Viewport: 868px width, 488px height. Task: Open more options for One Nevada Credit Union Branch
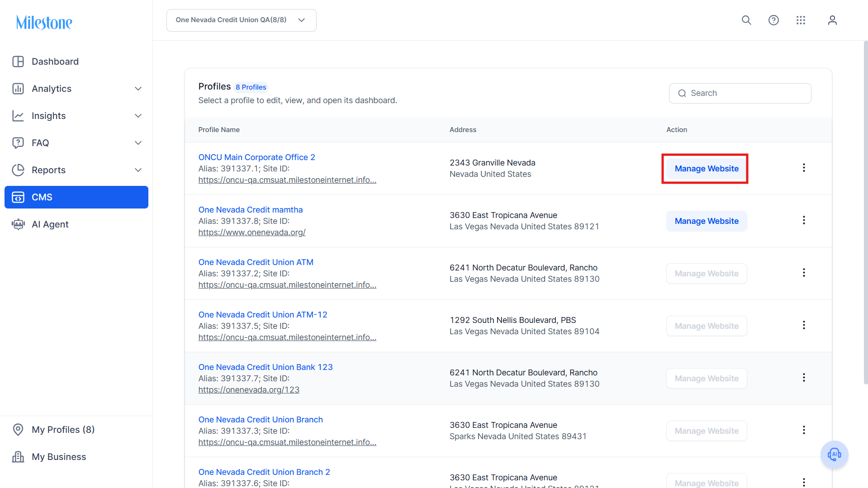[x=804, y=430]
